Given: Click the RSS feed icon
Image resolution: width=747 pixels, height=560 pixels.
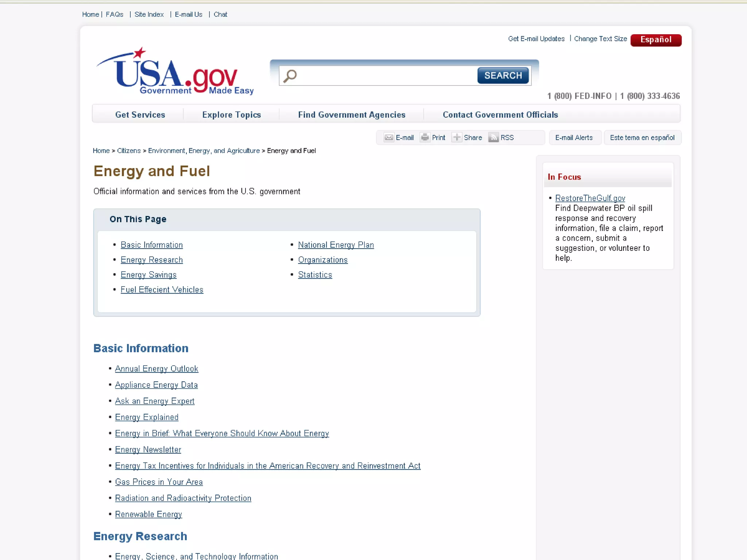Looking at the screenshot, I should click(x=493, y=137).
